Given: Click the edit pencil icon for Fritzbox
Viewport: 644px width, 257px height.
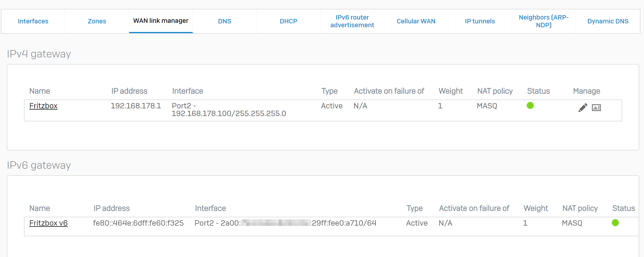Looking at the screenshot, I should [x=583, y=107].
